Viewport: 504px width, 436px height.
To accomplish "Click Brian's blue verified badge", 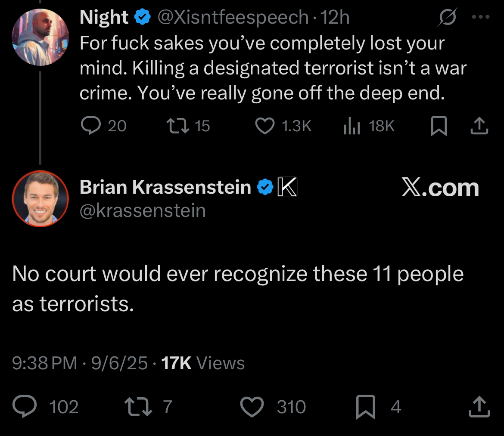I will 265,187.
